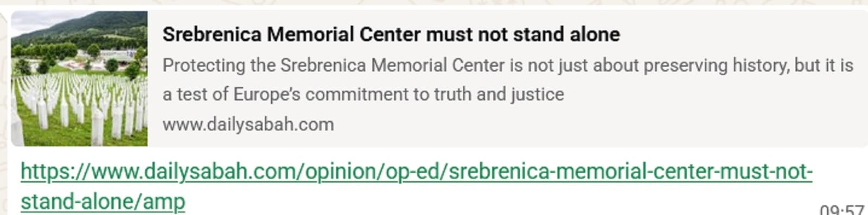Viewport: 868px width, 215px height.
Task: Click the 09:57 message timestamp
Action: click(x=842, y=209)
